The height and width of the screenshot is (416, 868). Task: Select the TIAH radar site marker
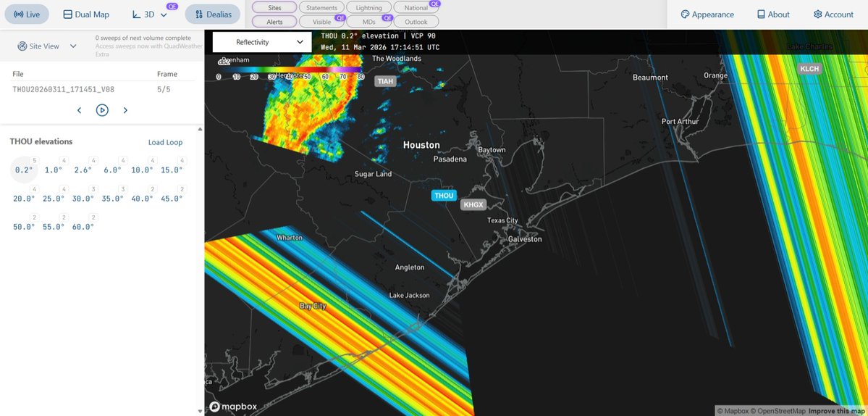pos(386,81)
